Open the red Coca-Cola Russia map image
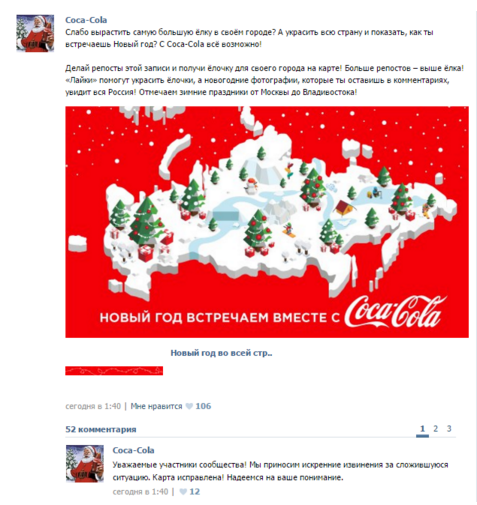Viewport: 477px width, 505px height. pos(267,222)
